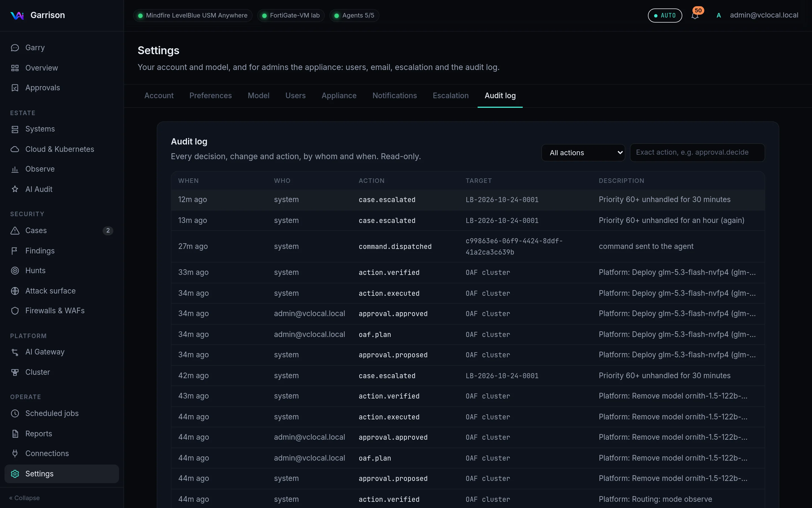The image size is (812, 508).
Task: Click 'Priority 60+ unhandled for an hour (again)'
Action: pos(671,220)
